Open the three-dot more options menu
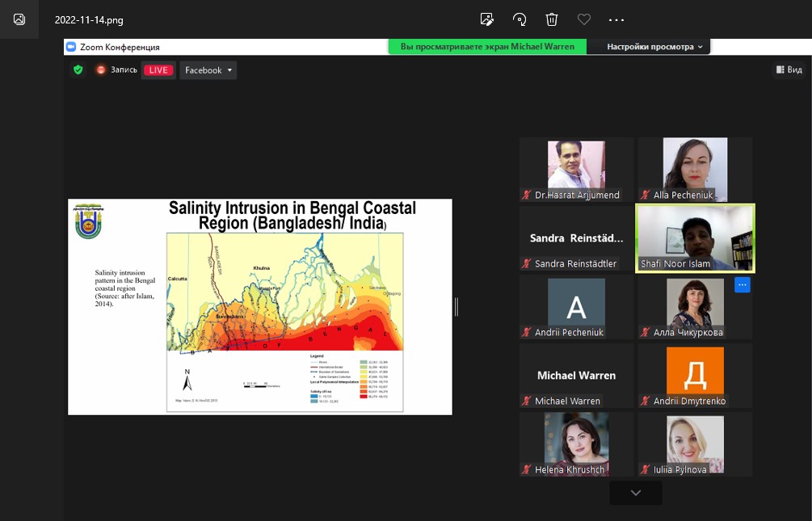The height and width of the screenshot is (521, 812). click(616, 19)
